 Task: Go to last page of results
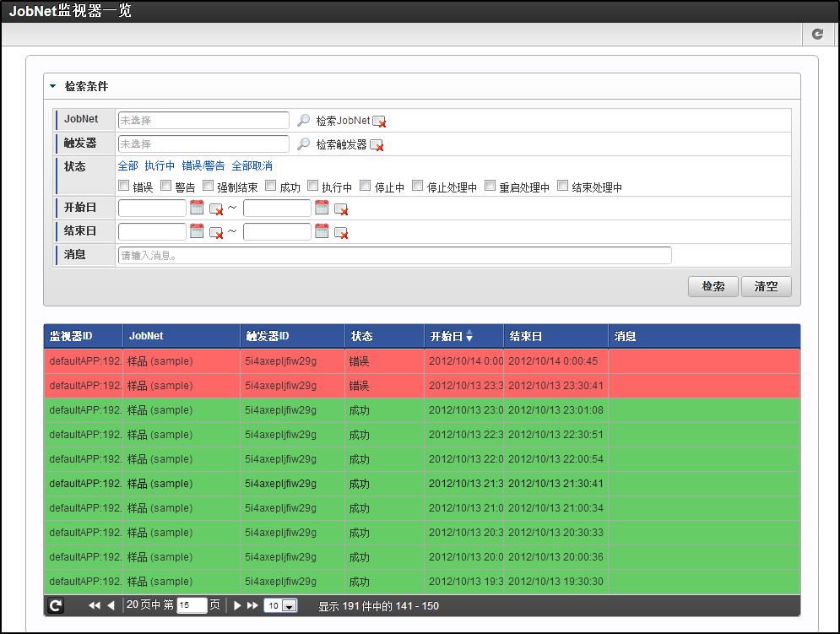252,605
